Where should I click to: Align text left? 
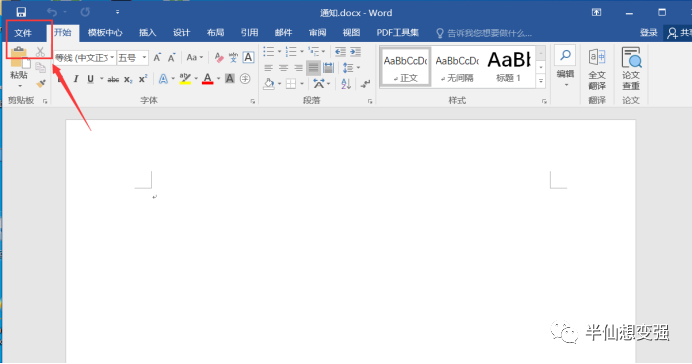(268, 68)
